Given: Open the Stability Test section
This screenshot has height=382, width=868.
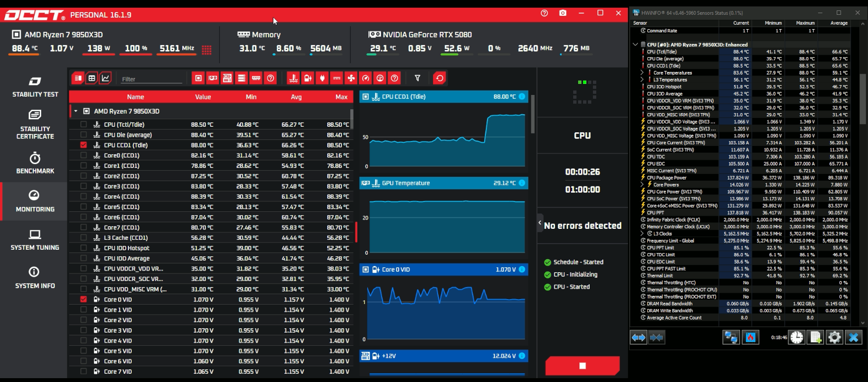Looking at the screenshot, I should (35, 87).
